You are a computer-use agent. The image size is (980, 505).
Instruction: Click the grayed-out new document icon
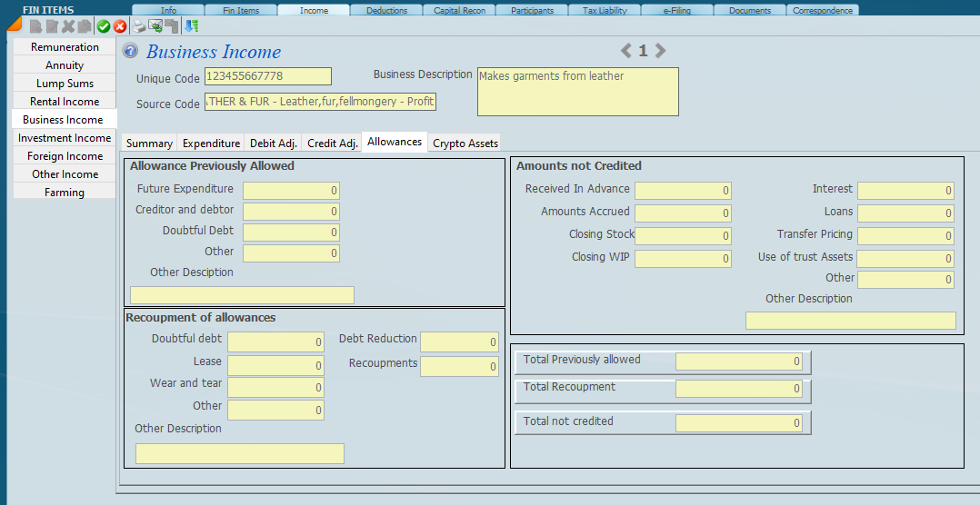click(35, 27)
